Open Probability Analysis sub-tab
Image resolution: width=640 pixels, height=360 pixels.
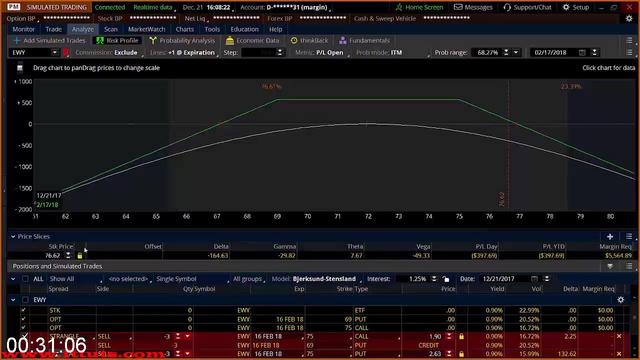(x=182, y=40)
